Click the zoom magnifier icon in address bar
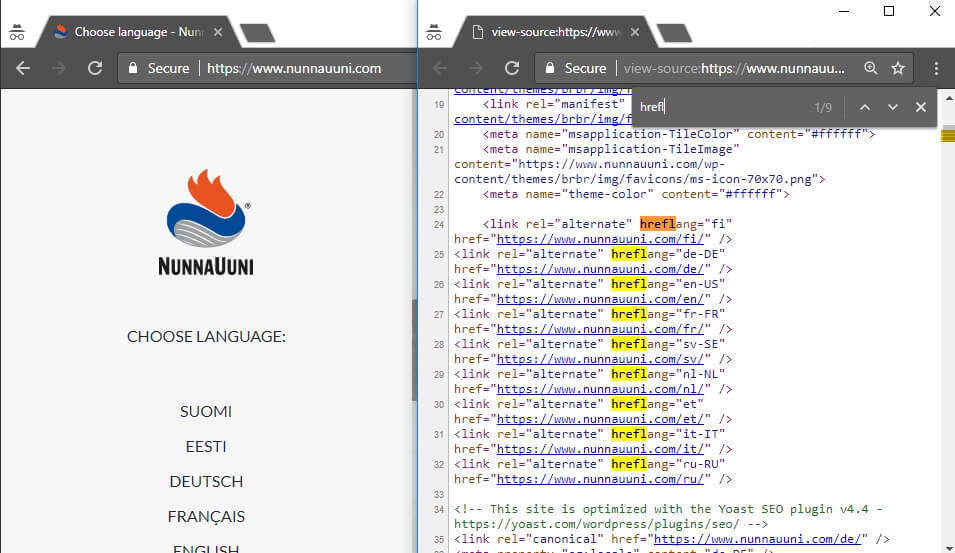The image size is (955, 553). (x=871, y=68)
